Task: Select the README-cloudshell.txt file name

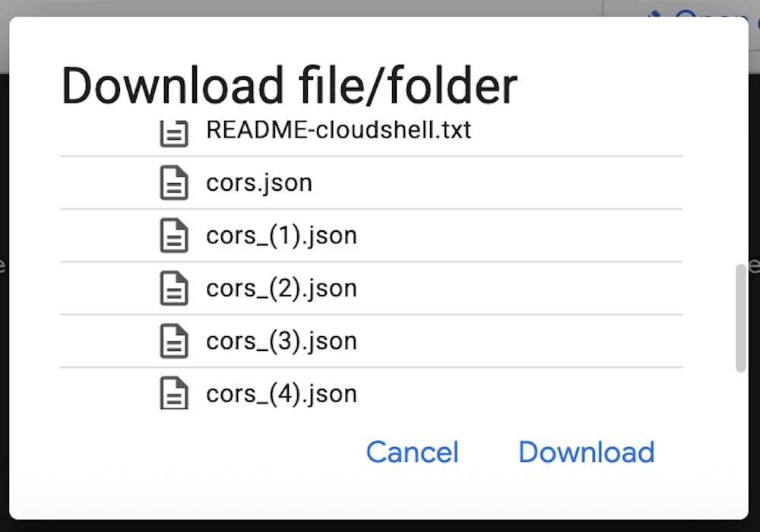Action: pyautogui.click(x=338, y=130)
